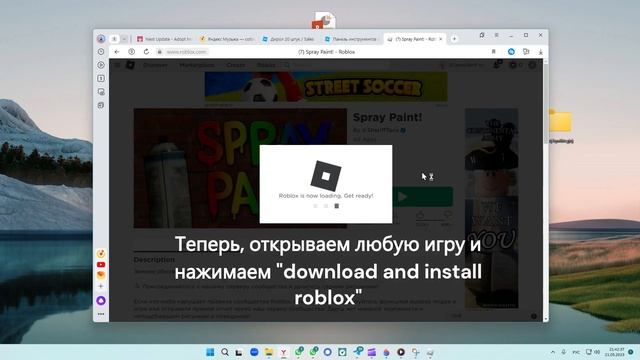Click the taskbar clock and date
This screenshot has height=360, width=640.
[x=616, y=352]
